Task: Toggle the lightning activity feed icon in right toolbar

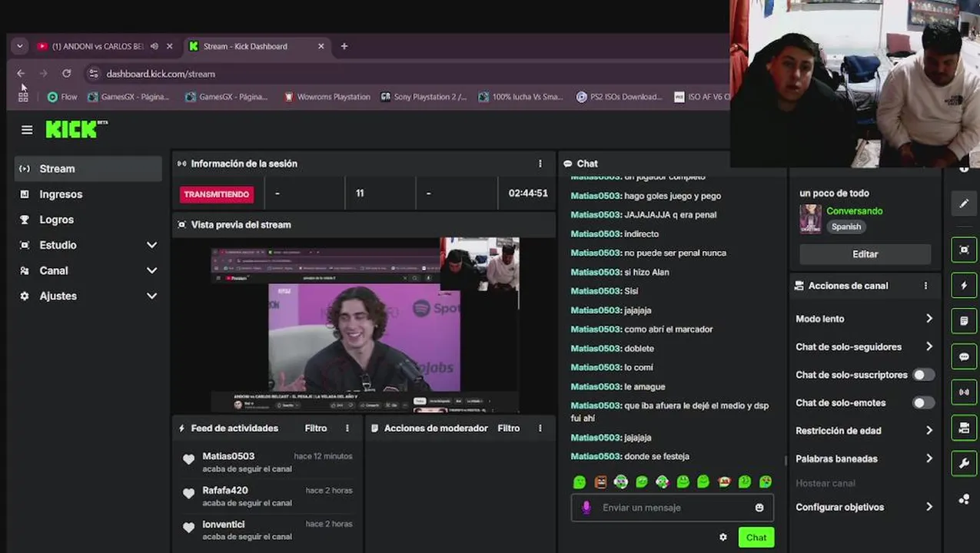Action: (964, 285)
